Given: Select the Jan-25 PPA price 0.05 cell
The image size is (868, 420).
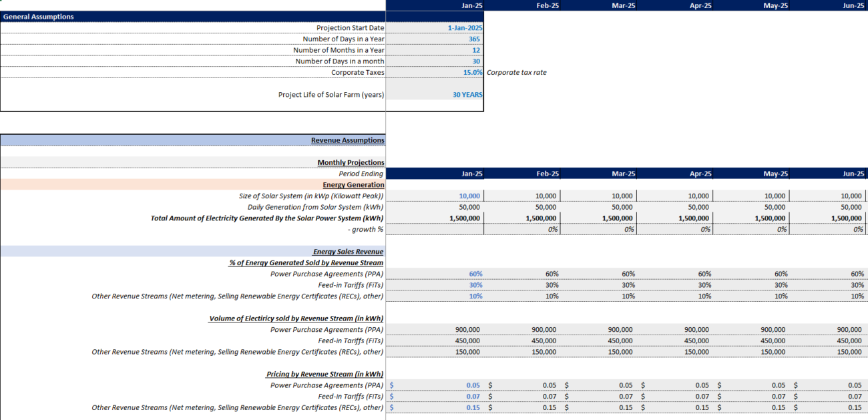Looking at the screenshot, I should pos(435,385).
